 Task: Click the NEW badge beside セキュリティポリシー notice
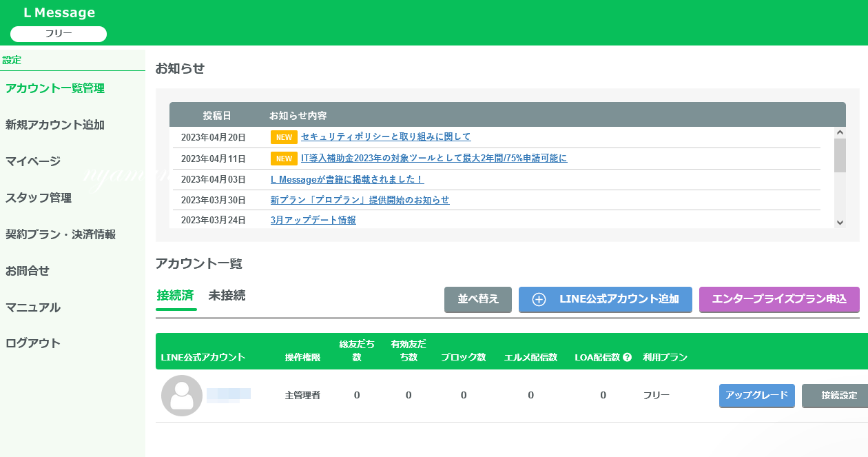[x=284, y=137]
